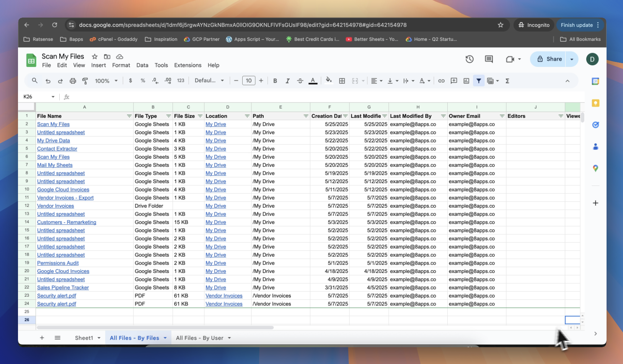This screenshot has height=364, width=623.
Task: Open the functions sigma icon
Action: coord(507,81)
